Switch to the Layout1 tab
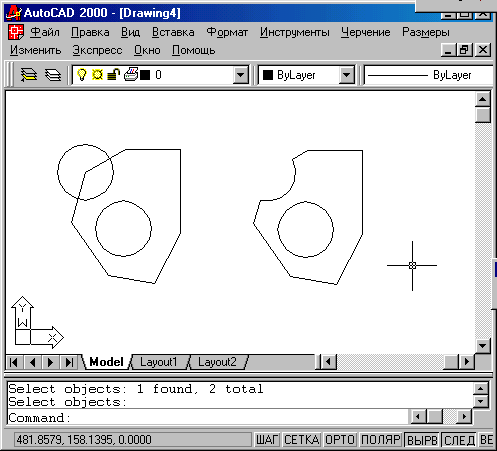This screenshot has height=451, width=497. point(159,362)
